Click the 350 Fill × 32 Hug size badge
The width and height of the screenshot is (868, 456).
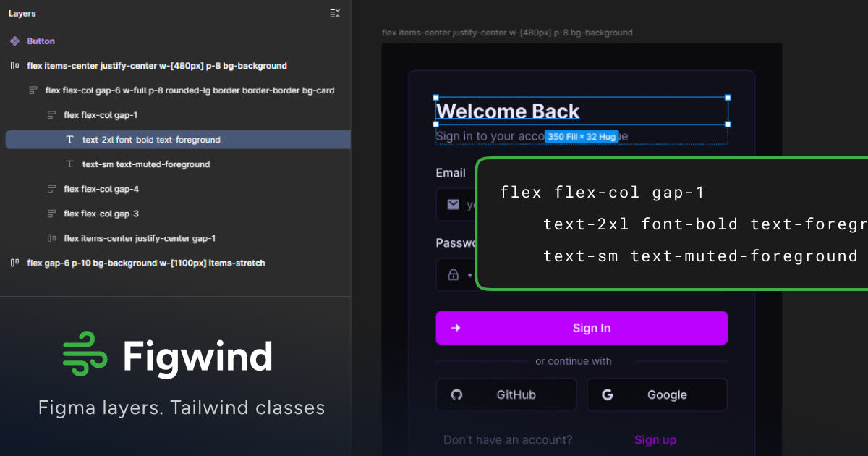(x=582, y=136)
